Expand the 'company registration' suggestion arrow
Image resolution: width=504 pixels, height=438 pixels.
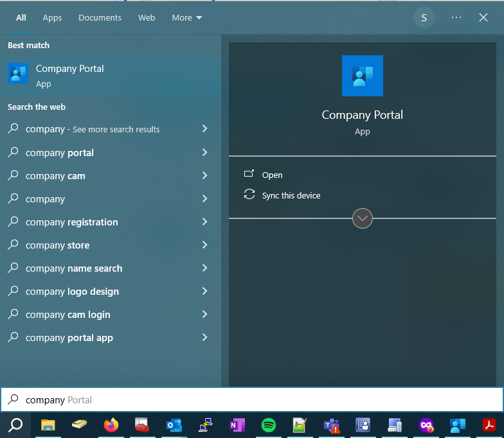(204, 222)
